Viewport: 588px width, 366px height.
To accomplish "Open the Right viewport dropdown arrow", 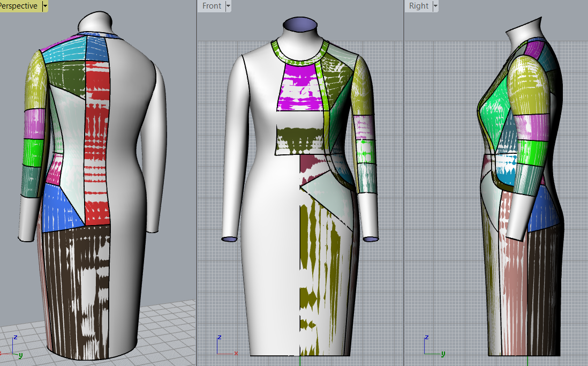I will (x=435, y=6).
